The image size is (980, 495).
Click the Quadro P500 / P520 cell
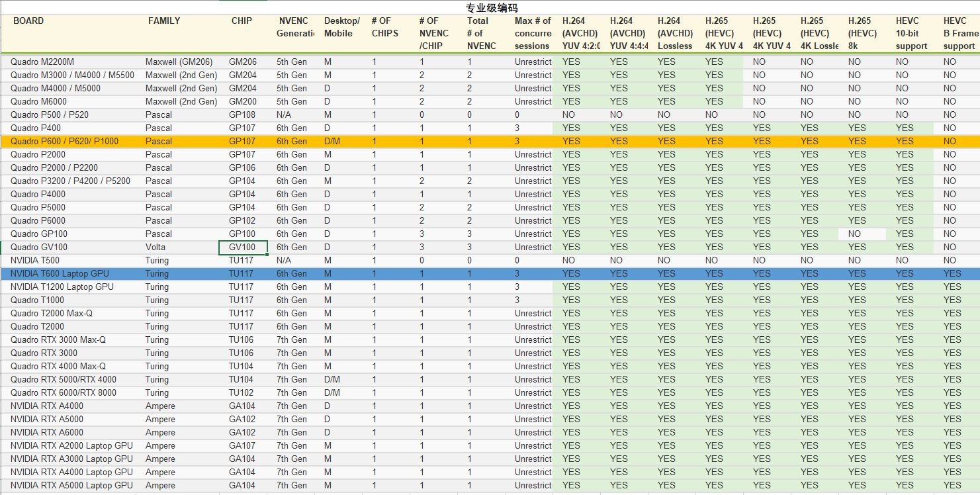68,114
